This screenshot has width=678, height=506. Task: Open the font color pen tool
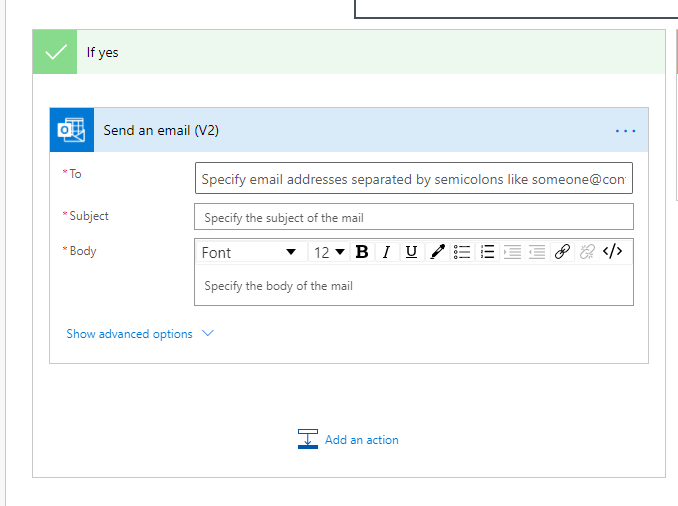(437, 252)
